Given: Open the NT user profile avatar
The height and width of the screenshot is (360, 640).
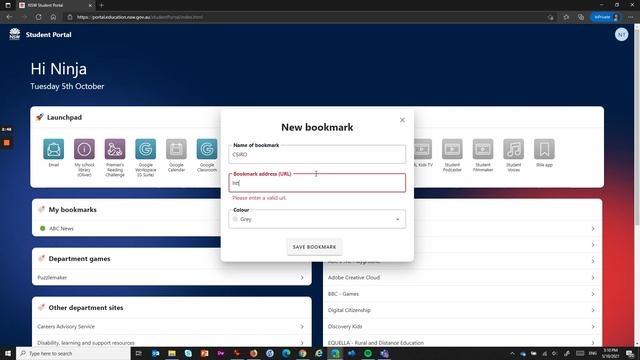Looking at the screenshot, I should point(621,35).
